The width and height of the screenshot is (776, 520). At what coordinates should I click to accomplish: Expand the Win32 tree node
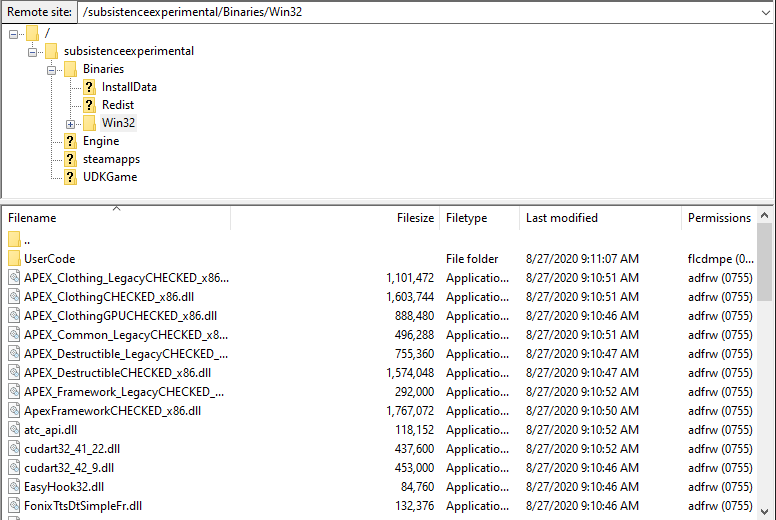pos(70,124)
